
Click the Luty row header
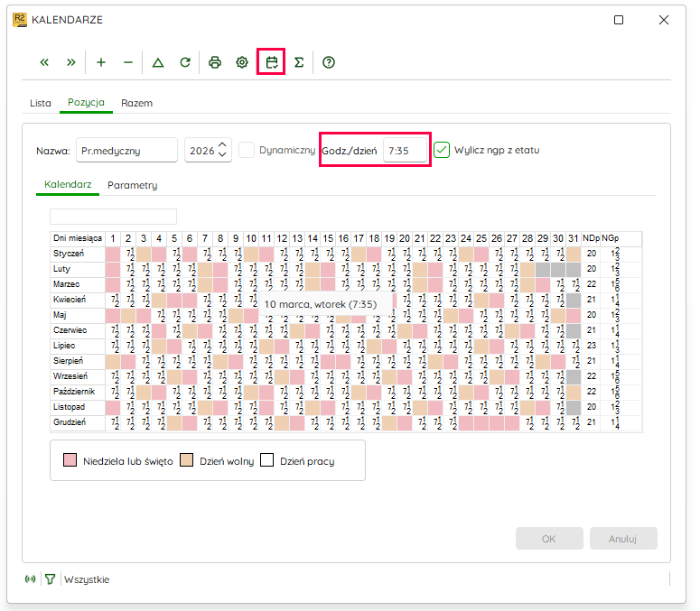click(78, 269)
